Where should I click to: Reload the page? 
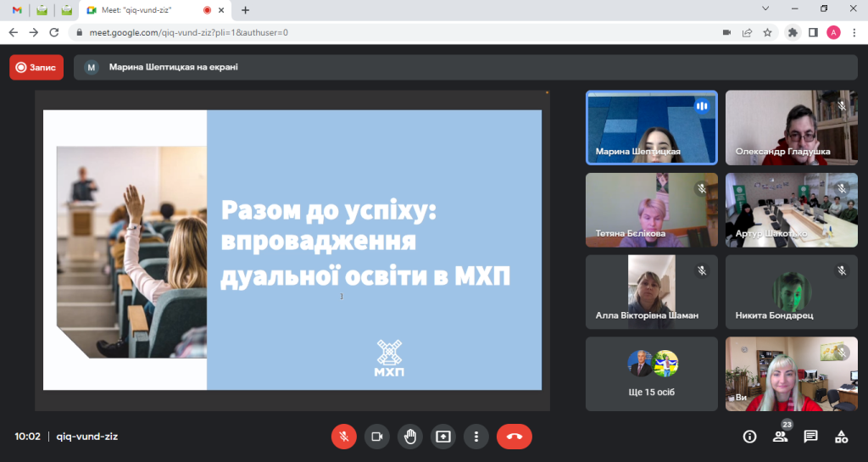tap(54, 32)
